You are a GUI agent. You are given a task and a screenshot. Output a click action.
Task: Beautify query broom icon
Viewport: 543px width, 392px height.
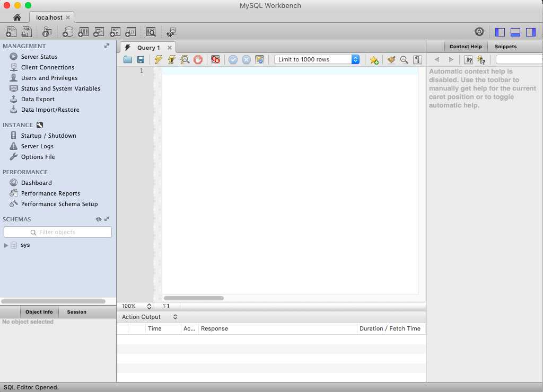pyautogui.click(x=391, y=59)
